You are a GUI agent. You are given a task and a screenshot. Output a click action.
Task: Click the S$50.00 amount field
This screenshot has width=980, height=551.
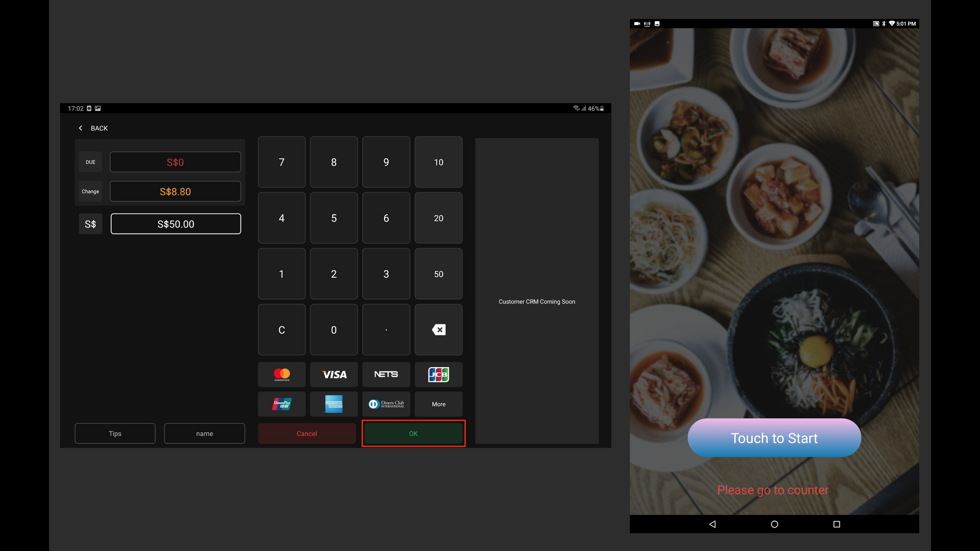tap(176, 224)
